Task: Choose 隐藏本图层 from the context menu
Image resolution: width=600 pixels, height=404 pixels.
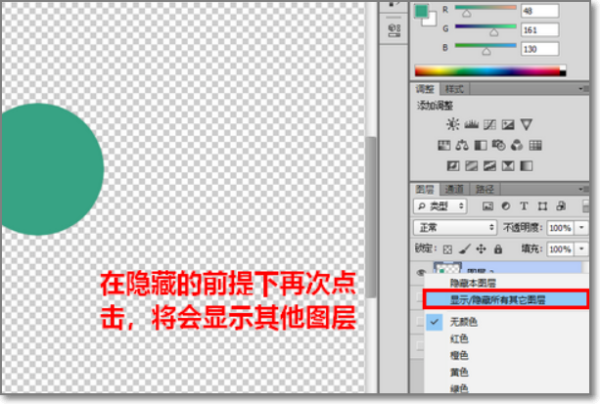Action: click(x=473, y=283)
